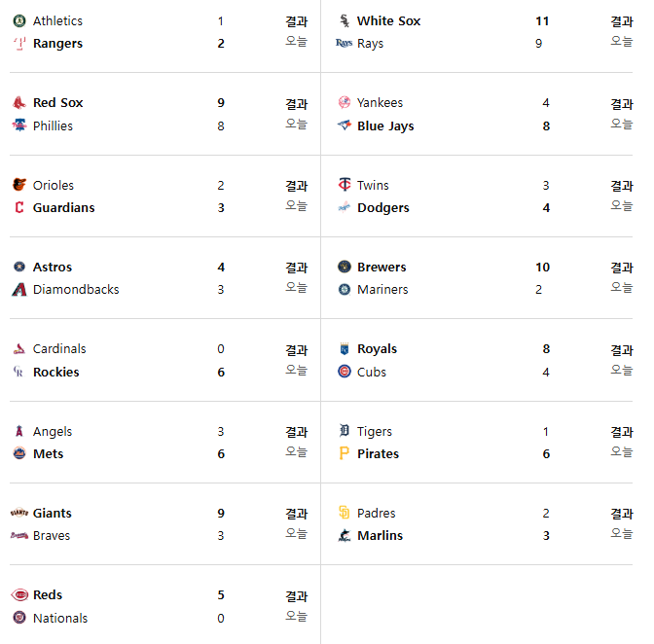Click the Reds team logo
The height and width of the screenshot is (644, 654).
(19, 594)
